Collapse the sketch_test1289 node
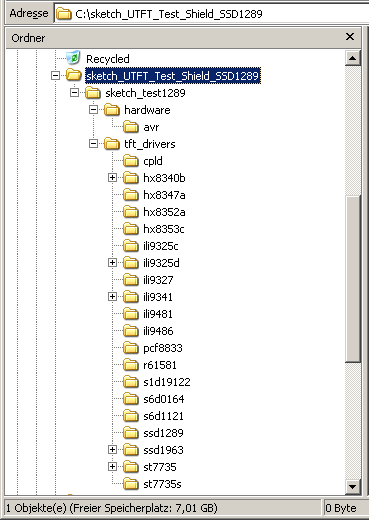Image resolution: width=369 pixels, height=521 pixels. click(x=74, y=93)
